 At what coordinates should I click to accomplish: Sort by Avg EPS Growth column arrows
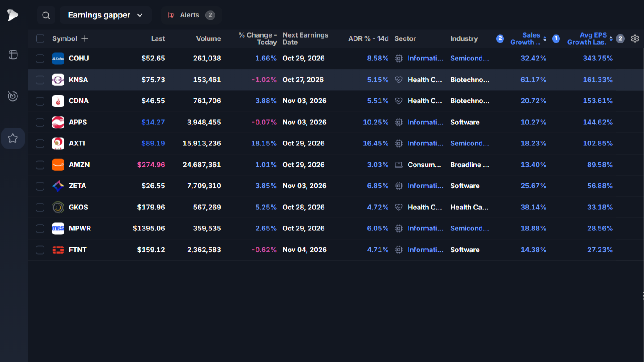coord(611,39)
